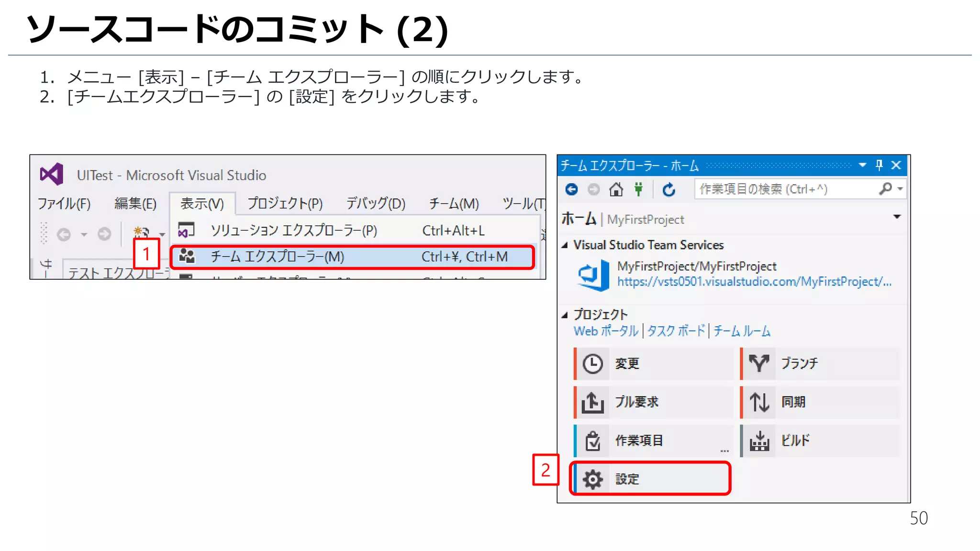The image size is (980, 551).
Task: Open the new project dropdown arrow
Action: point(162,234)
